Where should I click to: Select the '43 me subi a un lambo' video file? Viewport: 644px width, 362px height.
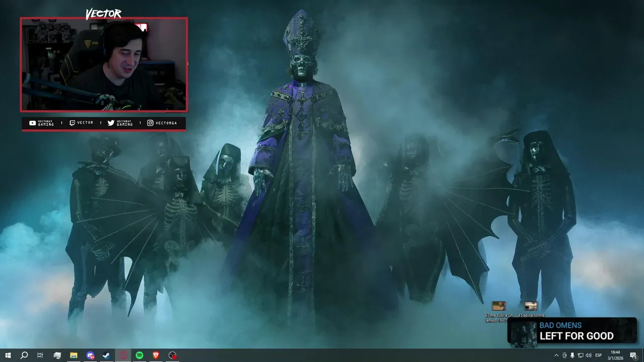[499, 312]
